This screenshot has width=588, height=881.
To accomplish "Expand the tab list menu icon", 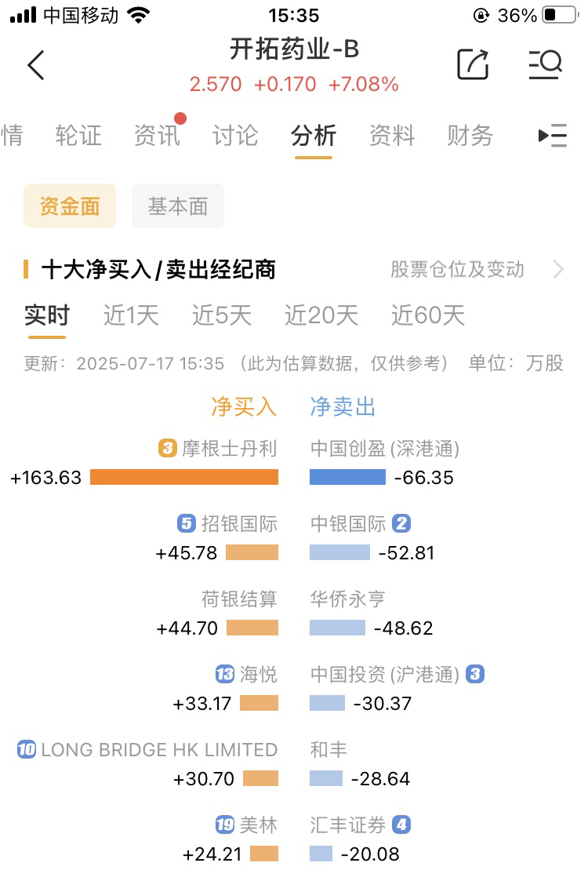I will (553, 136).
